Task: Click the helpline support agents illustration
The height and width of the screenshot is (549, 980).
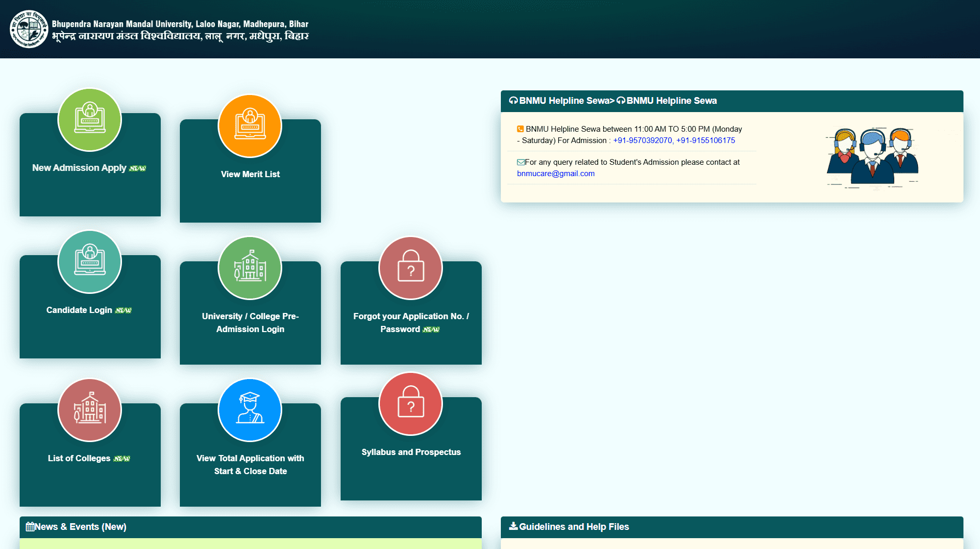Action: pyautogui.click(x=873, y=158)
